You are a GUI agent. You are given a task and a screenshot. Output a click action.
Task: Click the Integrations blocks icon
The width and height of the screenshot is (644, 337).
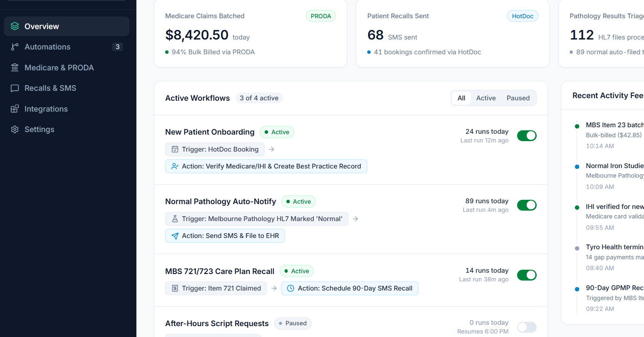(15, 109)
